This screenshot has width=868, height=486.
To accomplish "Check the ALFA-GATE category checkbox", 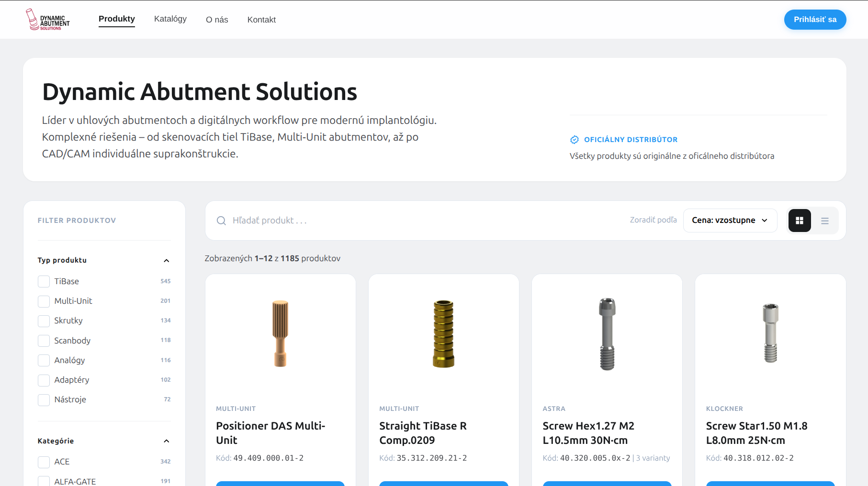I will (x=44, y=481).
